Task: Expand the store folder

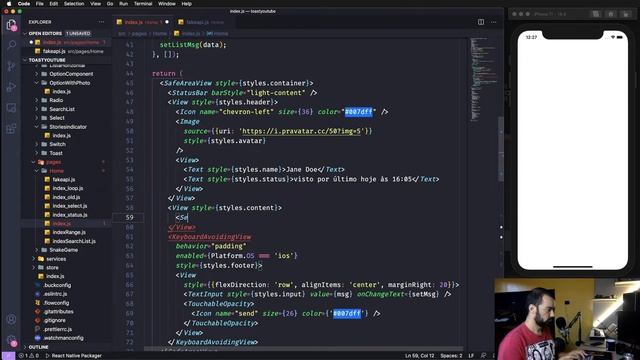Action: coord(52,268)
